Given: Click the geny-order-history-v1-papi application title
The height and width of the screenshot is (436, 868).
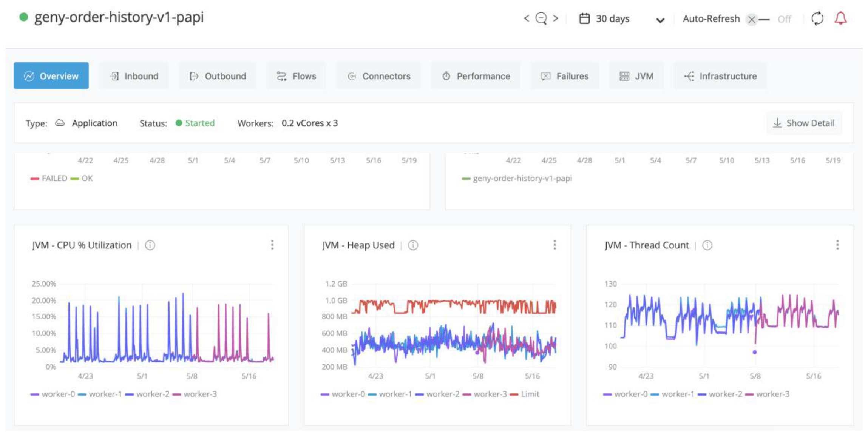Looking at the screenshot, I should (x=119, y=17).
